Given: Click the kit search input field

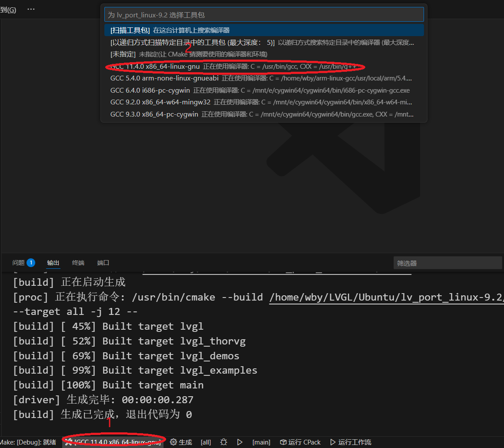Looking at the screenshot, I should (x=264, y=15).
